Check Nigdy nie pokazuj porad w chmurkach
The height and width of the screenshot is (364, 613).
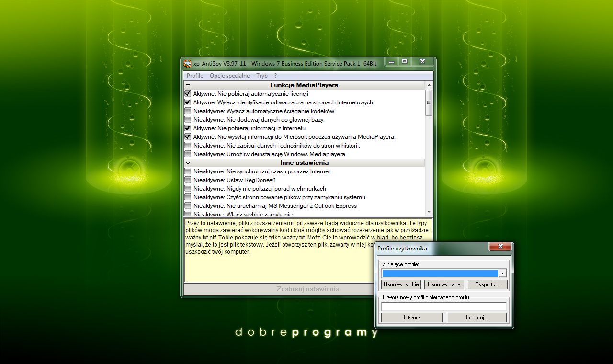[x=188, y=189]
